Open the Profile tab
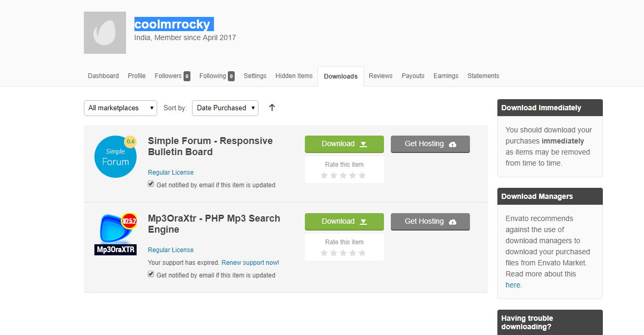Image resolution: width=644 pixels, height=335 pixels. (x=137, y=76)
